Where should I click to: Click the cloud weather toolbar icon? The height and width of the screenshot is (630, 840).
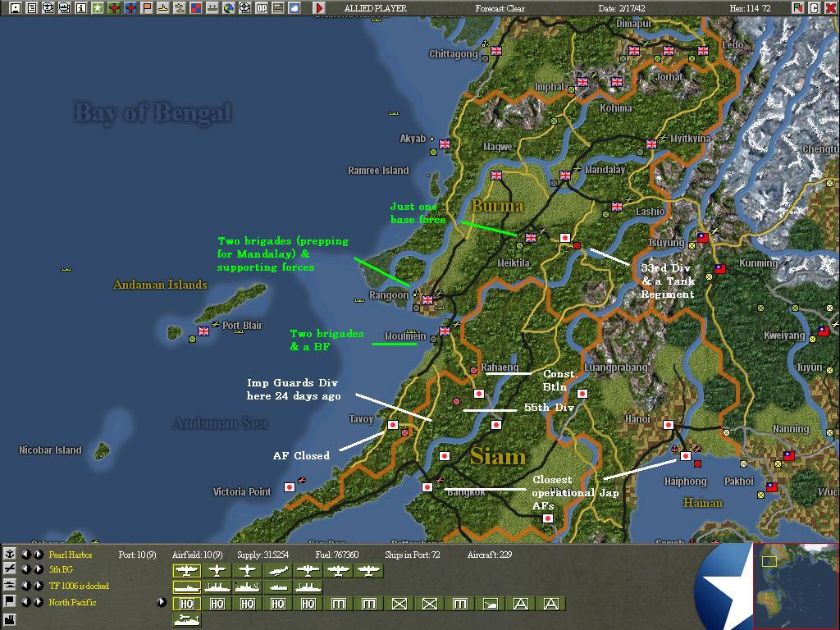294,8
